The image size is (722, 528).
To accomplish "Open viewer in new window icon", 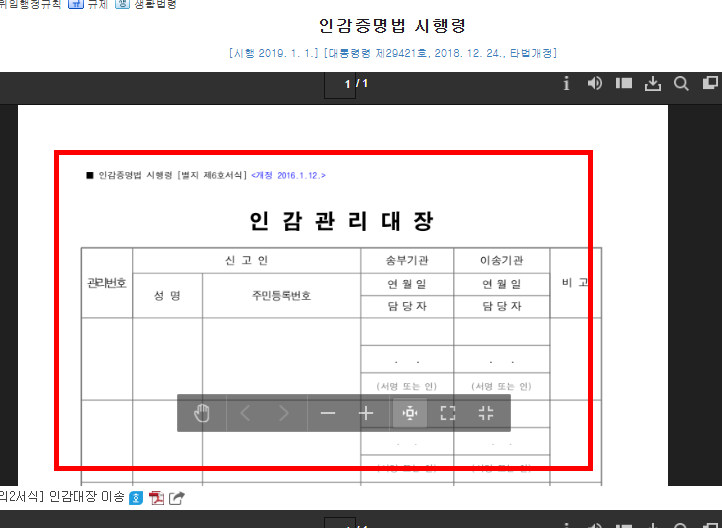I will tap(710, 83).
